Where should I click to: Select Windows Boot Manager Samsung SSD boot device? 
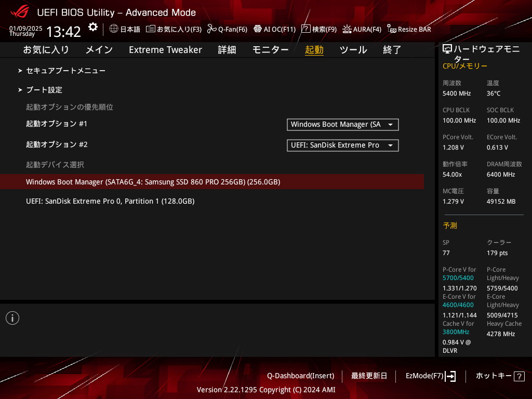153,182
